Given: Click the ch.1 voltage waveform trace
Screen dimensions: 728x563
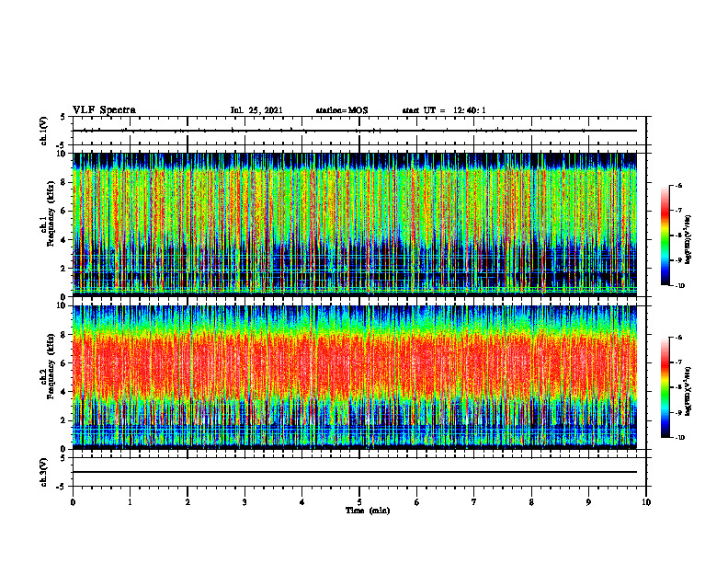Looking at the screenshot, I should 355,131.
